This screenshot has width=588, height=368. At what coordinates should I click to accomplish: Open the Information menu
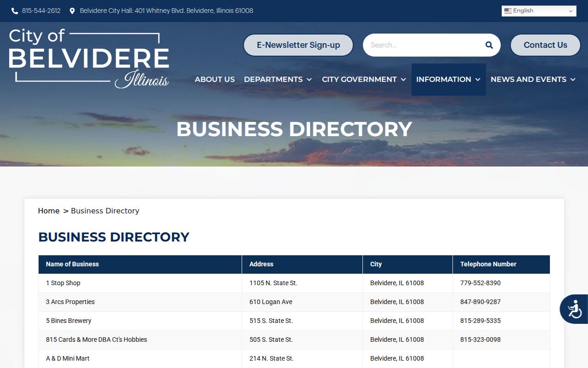(x=444, y=80)
